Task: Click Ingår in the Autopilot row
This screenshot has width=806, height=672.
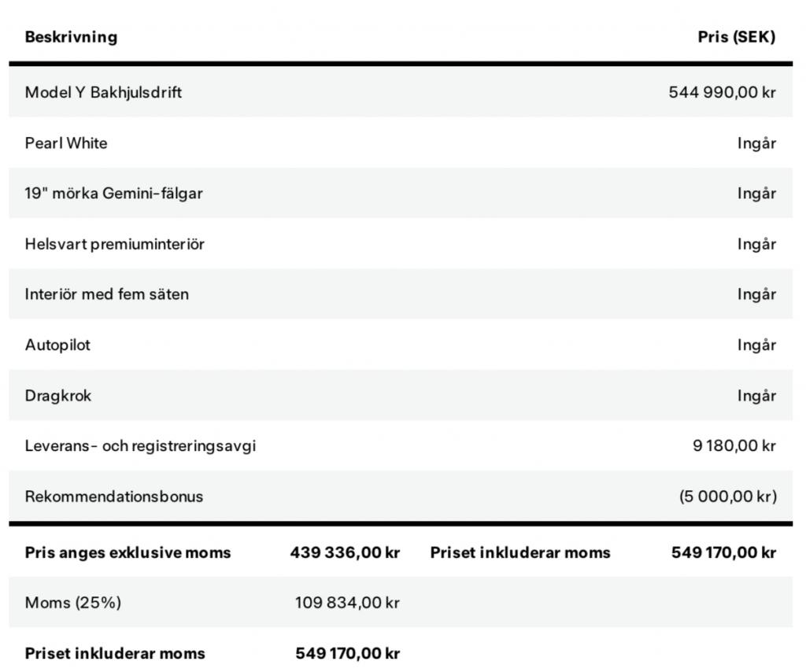Action: coord(756,345)
